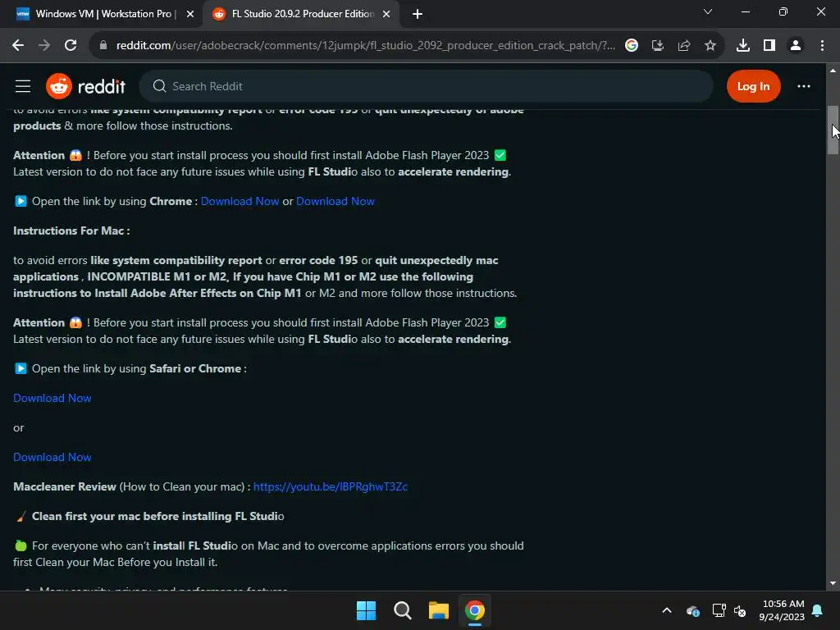Click the scrollbar down arrow

pyautogui.click(x=833, y=583)
